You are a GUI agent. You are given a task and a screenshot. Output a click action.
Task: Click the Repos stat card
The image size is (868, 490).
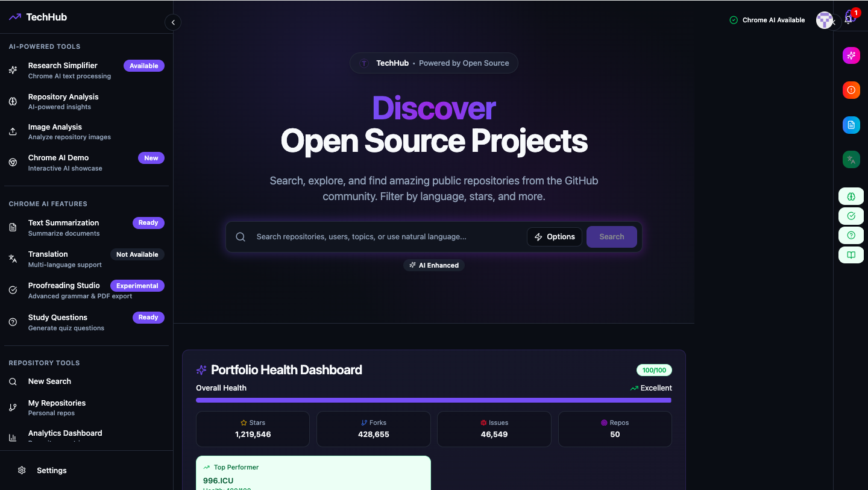[x=615, y=429]
